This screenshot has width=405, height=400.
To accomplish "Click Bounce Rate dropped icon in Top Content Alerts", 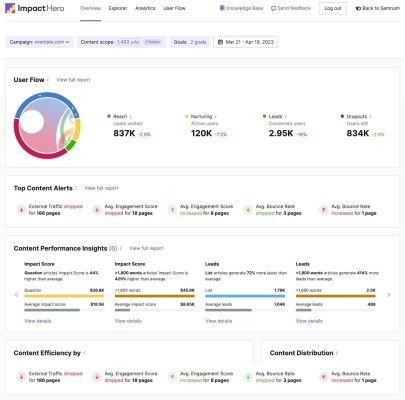I will [248, 210].
